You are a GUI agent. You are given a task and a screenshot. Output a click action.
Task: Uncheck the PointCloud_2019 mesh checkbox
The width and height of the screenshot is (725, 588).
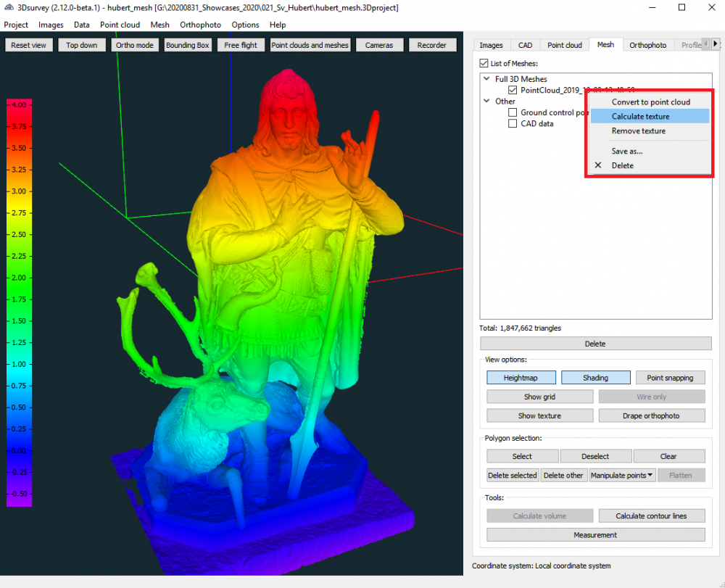click(513, 91)
